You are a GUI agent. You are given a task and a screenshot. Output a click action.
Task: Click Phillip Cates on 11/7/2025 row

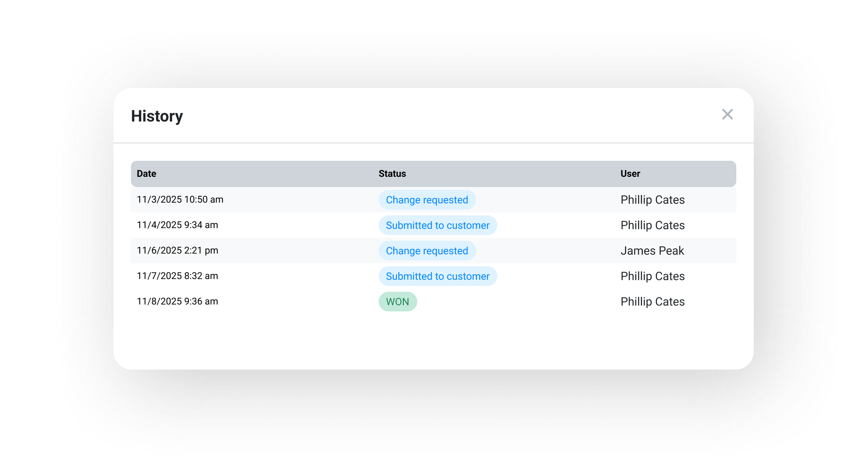(652, 276)
